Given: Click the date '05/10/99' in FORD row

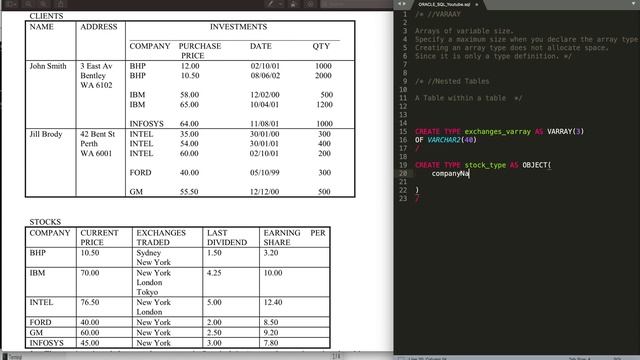Looking at the screenshot, I should [264, 173].
